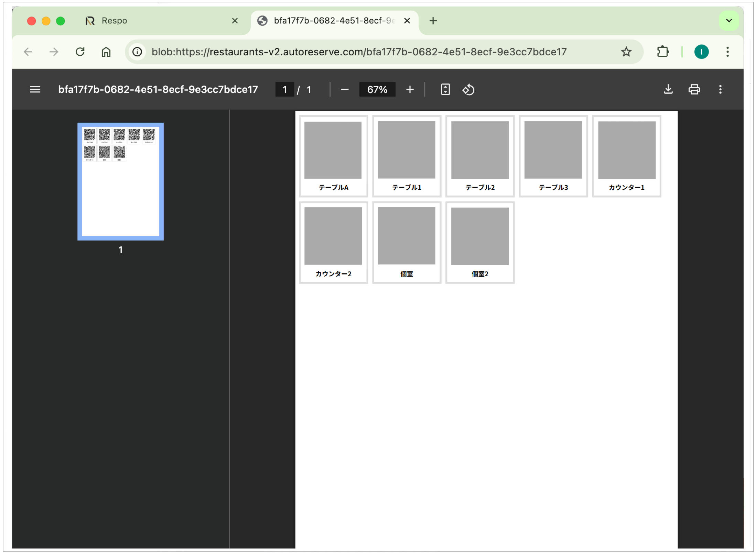The height and width of the screenshot is (554, 756).
Task: Click the macOS yellow minimize button
Action: [x=46, y=21]
